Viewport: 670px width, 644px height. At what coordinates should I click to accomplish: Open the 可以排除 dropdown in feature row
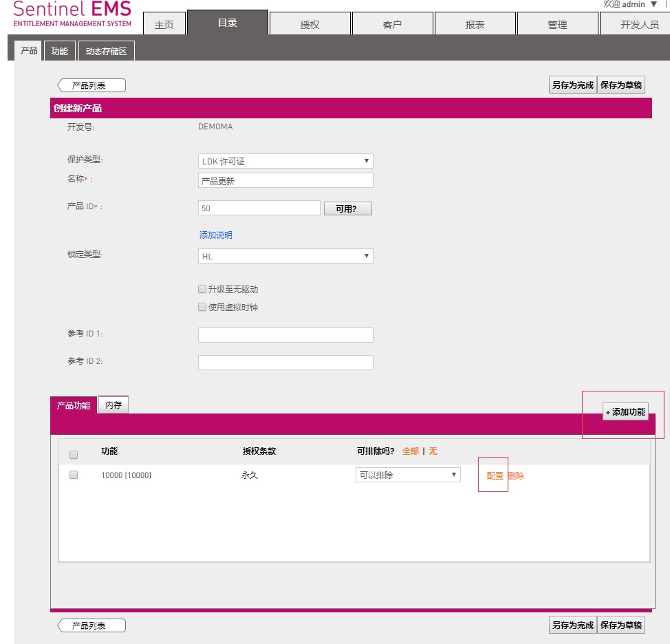408,475
